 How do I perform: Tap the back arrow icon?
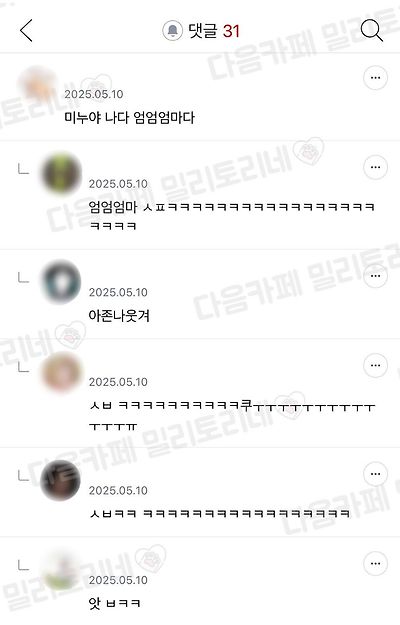click(26, 30)
